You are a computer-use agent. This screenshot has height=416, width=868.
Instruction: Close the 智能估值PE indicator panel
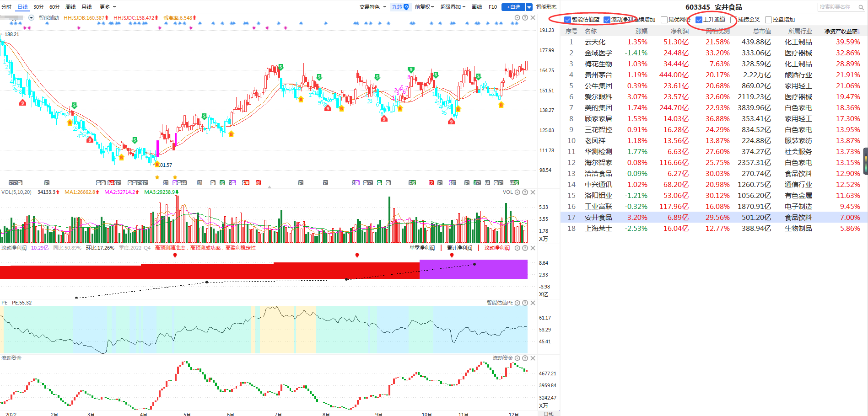click(x=533, y=303)
